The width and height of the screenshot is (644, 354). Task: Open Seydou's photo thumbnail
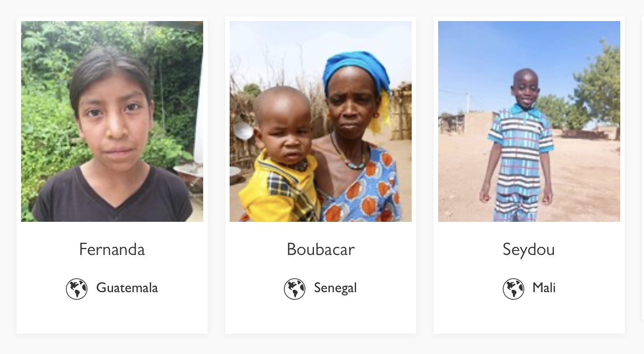(529, 121)
